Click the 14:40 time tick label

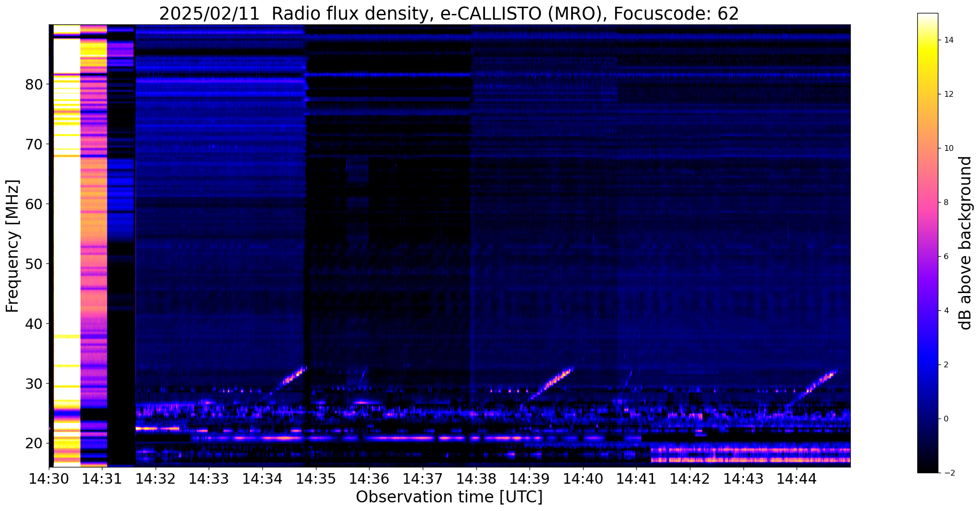pos(583,478)
